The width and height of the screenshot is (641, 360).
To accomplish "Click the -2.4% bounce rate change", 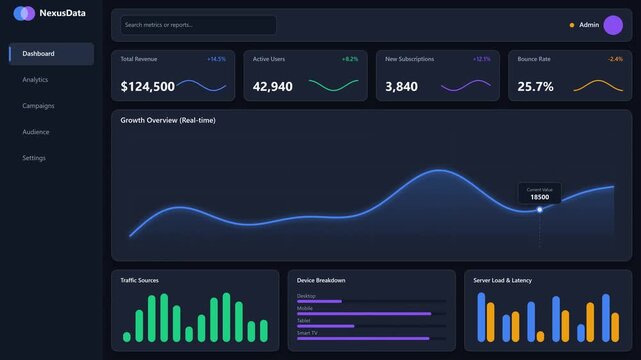I will [615, 59].
